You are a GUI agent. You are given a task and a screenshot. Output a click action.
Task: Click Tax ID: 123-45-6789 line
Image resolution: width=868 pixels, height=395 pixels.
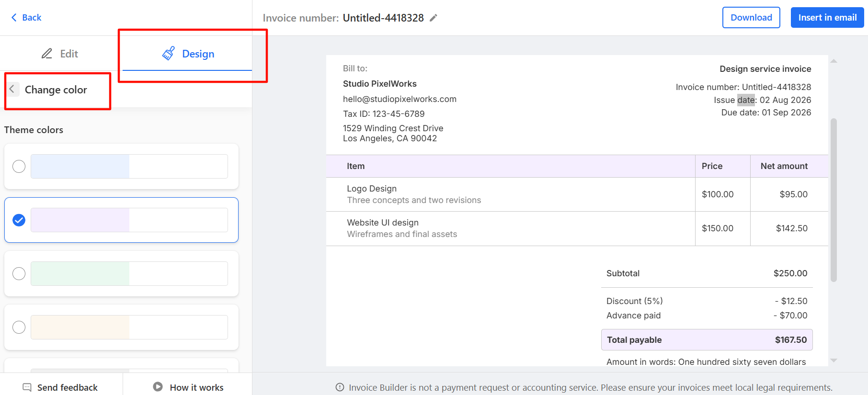[x=384, y=114]
